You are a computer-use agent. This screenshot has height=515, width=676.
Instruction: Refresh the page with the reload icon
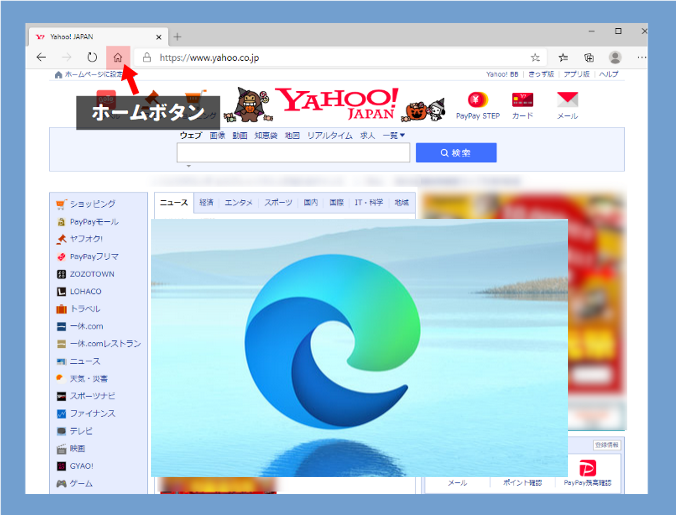click(x=92, y=58)
